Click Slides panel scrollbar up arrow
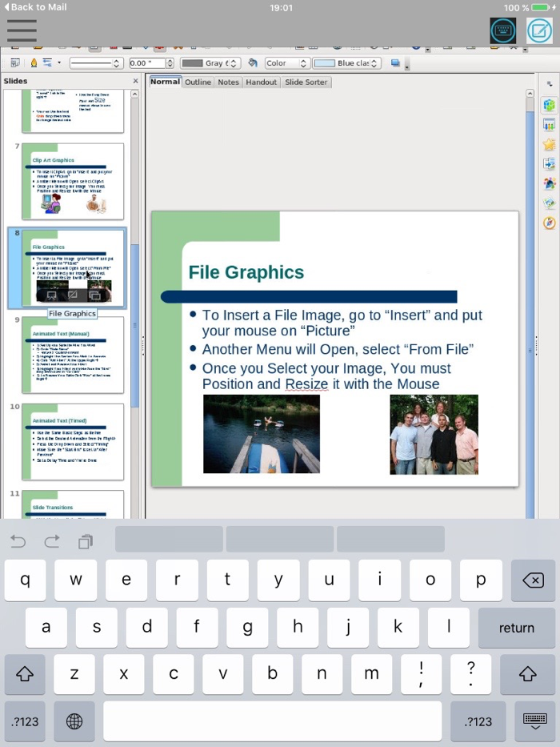560x747 pixels. tap(134, 94)
